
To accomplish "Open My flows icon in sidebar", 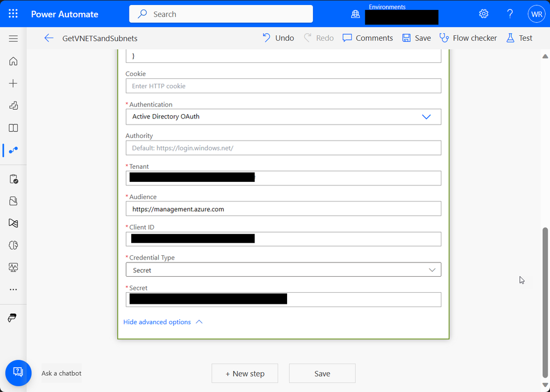I will [13, 150].
